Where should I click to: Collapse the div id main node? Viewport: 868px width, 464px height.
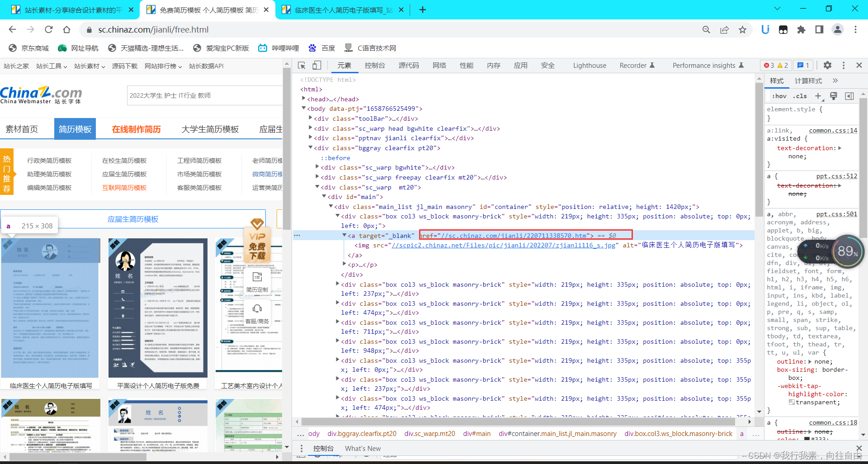(324, 196)
